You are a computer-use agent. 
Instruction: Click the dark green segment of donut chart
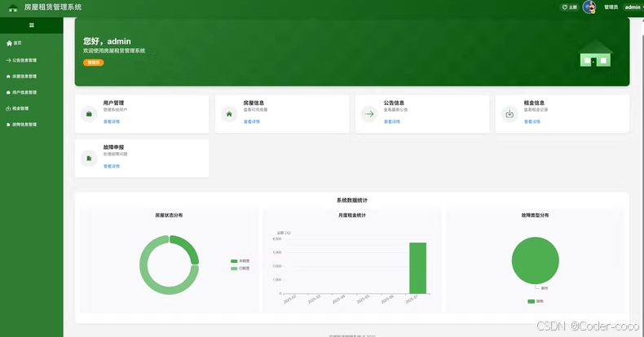190,246
